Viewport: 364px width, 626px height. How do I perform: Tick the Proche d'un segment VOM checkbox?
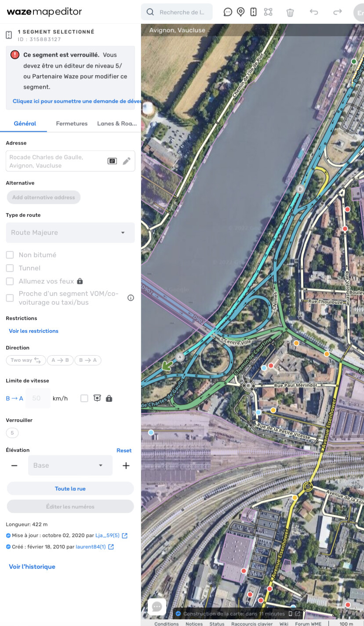10,298
